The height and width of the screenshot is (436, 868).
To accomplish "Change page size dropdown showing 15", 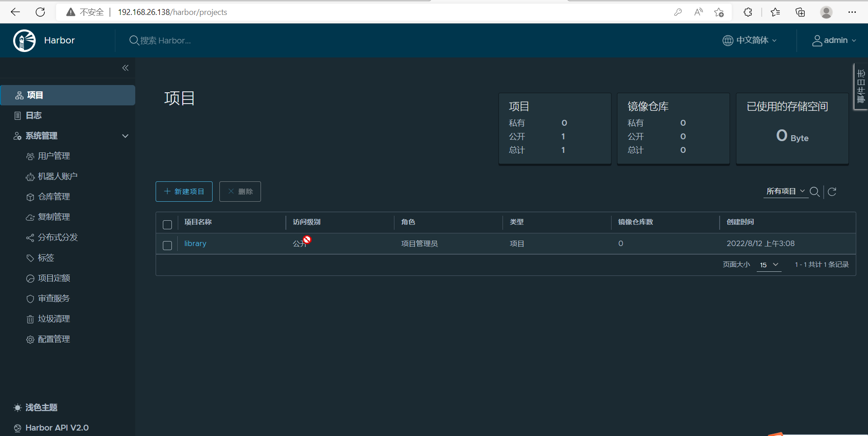I will click(x=769, y=265).
